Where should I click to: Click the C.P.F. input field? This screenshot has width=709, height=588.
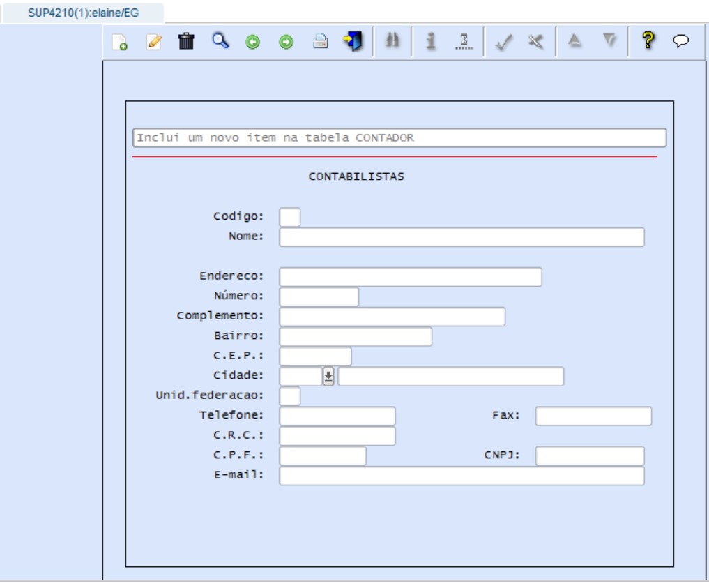point(323,456)
